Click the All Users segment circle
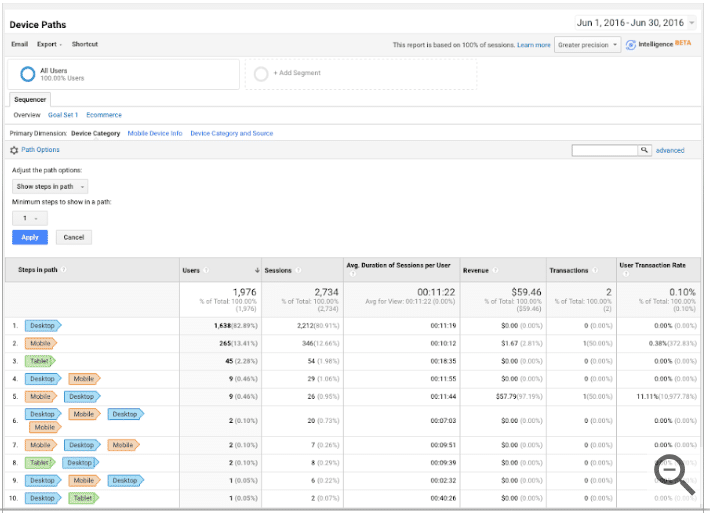Viewport: 710px width, 516px height. click(x=28, y=74)
